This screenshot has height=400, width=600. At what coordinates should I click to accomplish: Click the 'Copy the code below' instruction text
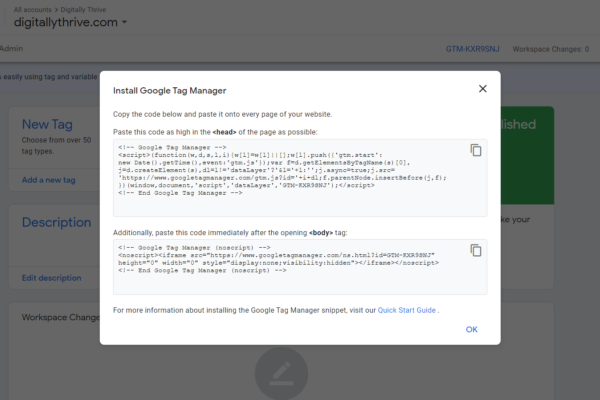(x=222, y=114)
